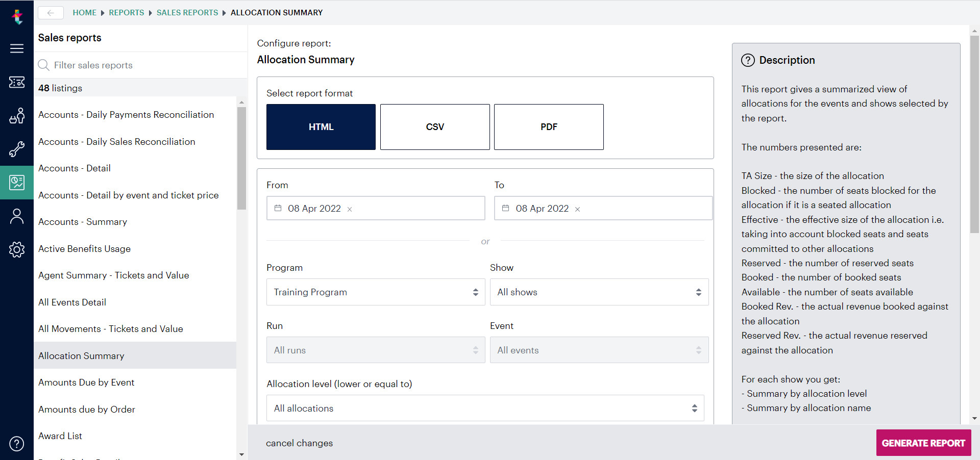Clear the From date with the x icon
Viewport: 980px width, 460px height.
350,209
